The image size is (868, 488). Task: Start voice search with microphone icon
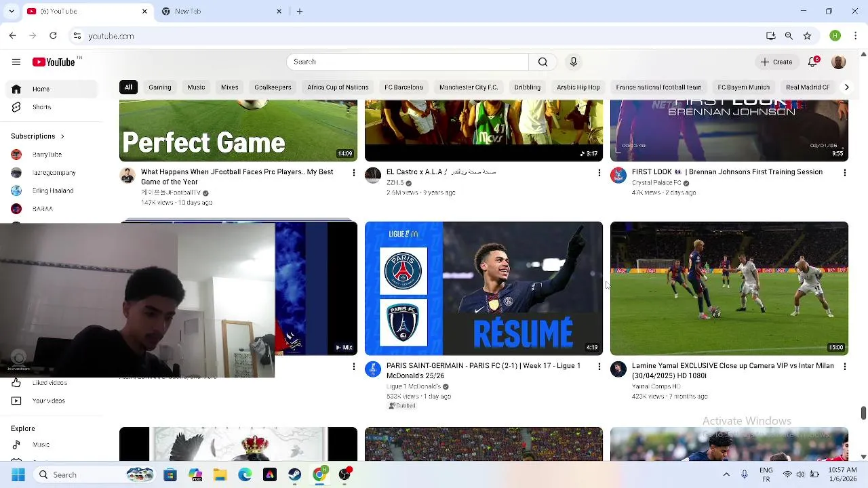574,62
